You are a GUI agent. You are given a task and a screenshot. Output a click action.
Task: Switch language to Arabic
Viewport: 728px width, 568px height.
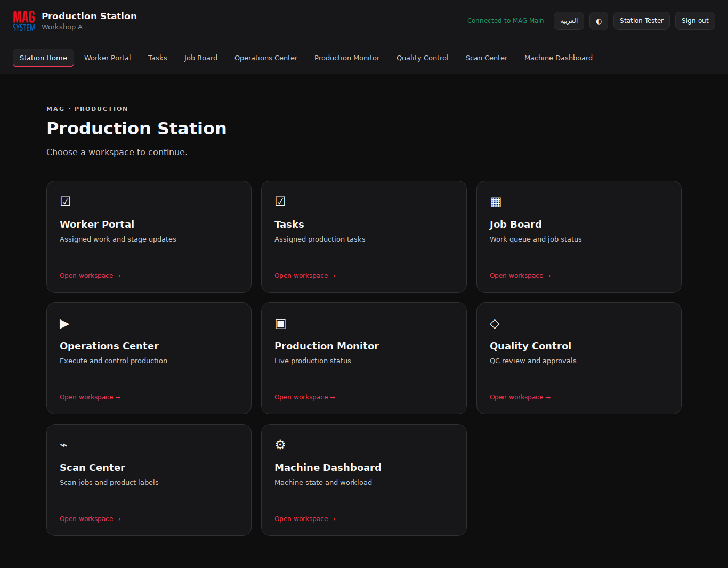[x=569, y=21]
